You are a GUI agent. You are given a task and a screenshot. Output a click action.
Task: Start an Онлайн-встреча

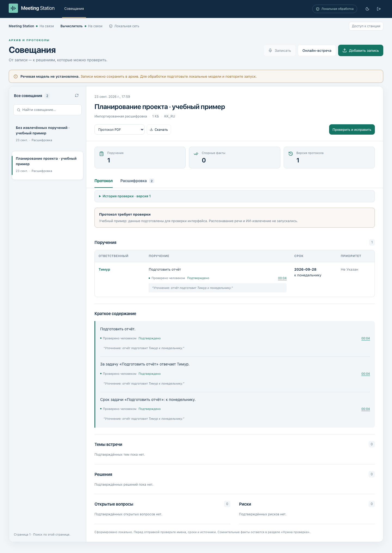click(317, 50)
